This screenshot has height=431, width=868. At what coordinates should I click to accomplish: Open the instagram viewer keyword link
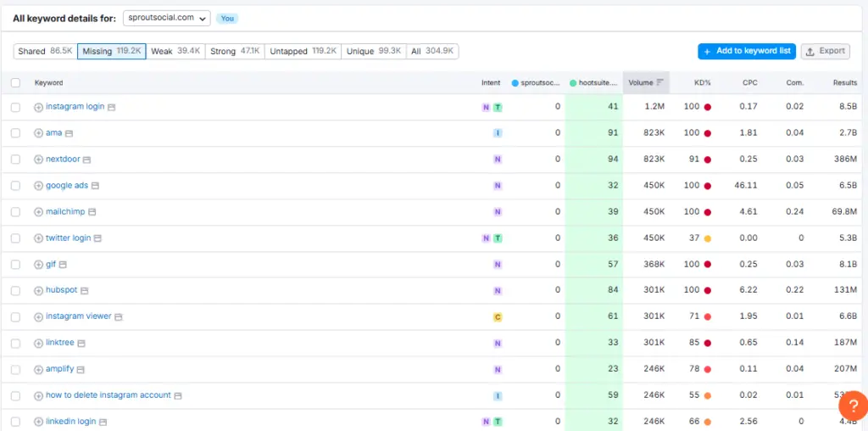pos(78,316)
